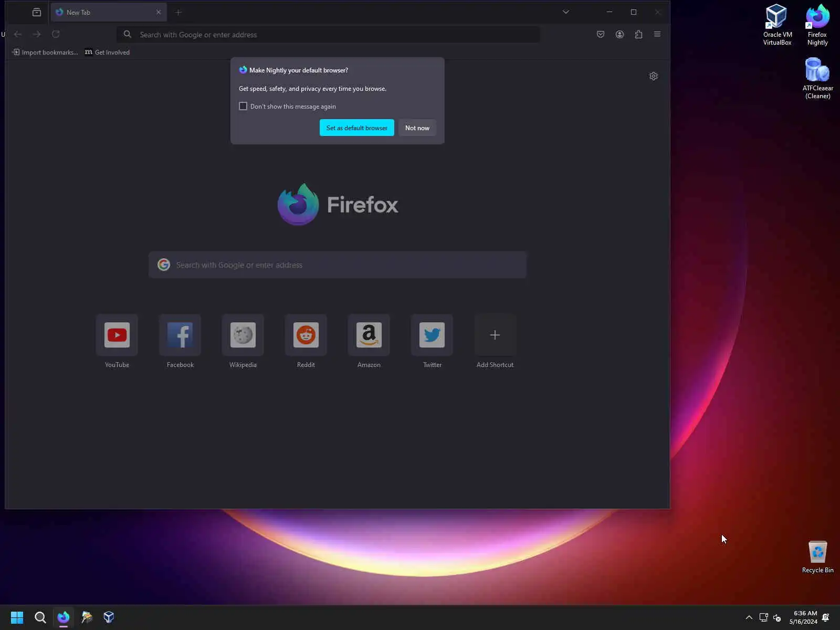Focus the center Google search box
The image size is (840, 630).
tap(338, 265)
